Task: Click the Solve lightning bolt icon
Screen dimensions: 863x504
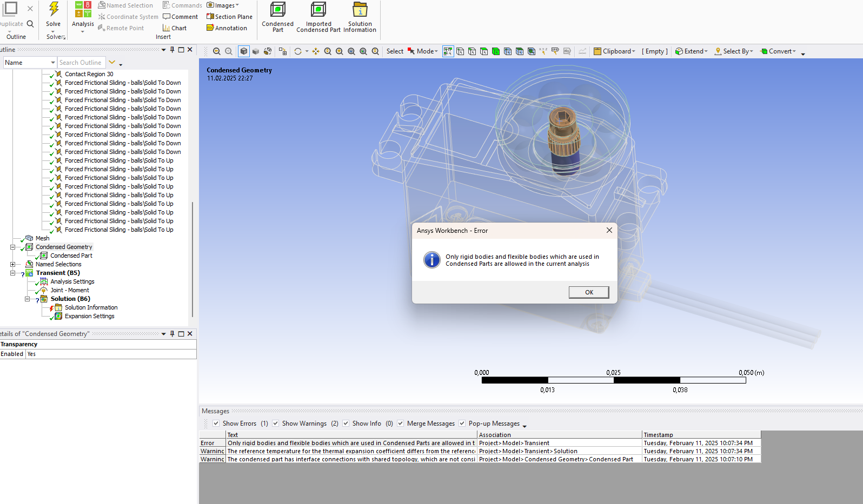Action: click(x=54, y=9)
